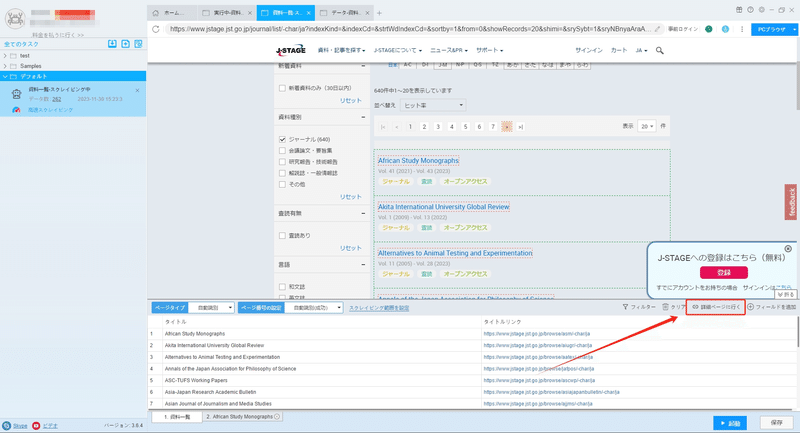The width and height of the screenshot is (800, 433).
Task: Check 新着資料のみ (30日以内) checkbox
Action: click(282, 88)
